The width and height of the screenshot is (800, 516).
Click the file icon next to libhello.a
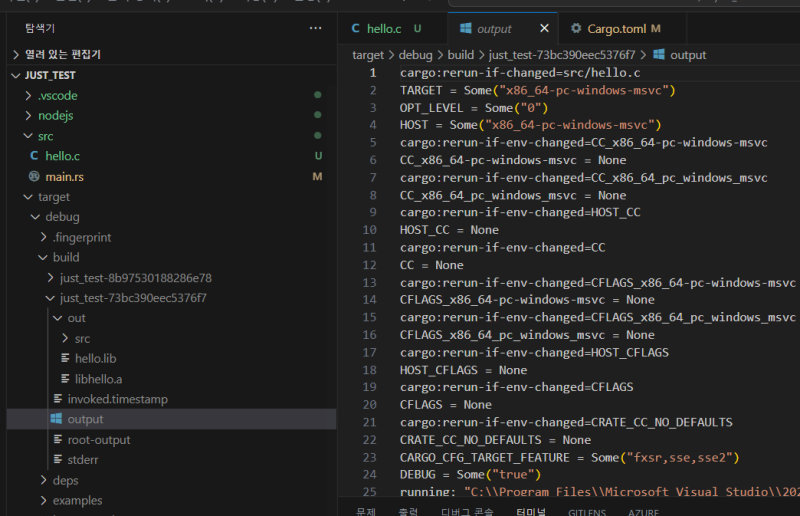pos(65,379)
